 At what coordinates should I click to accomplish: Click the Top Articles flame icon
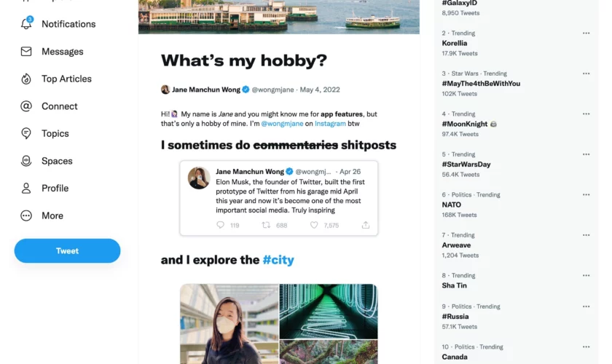coord(26,79)
